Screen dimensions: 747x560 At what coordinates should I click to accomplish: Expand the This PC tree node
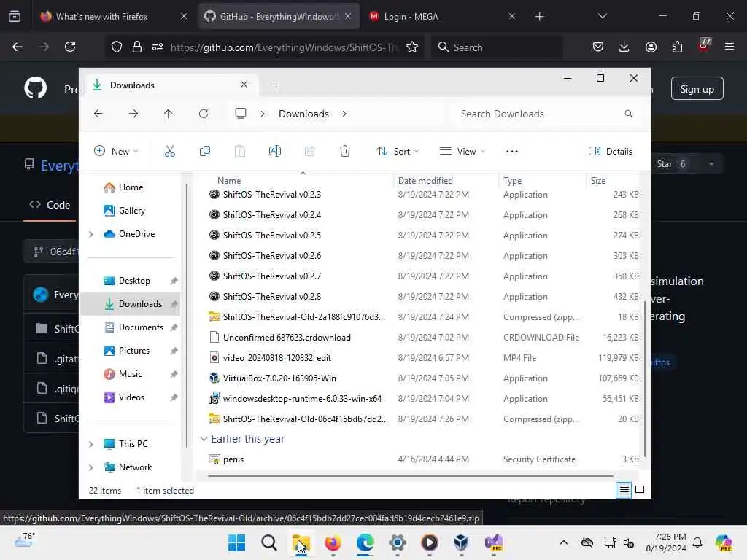click(91, 444)
